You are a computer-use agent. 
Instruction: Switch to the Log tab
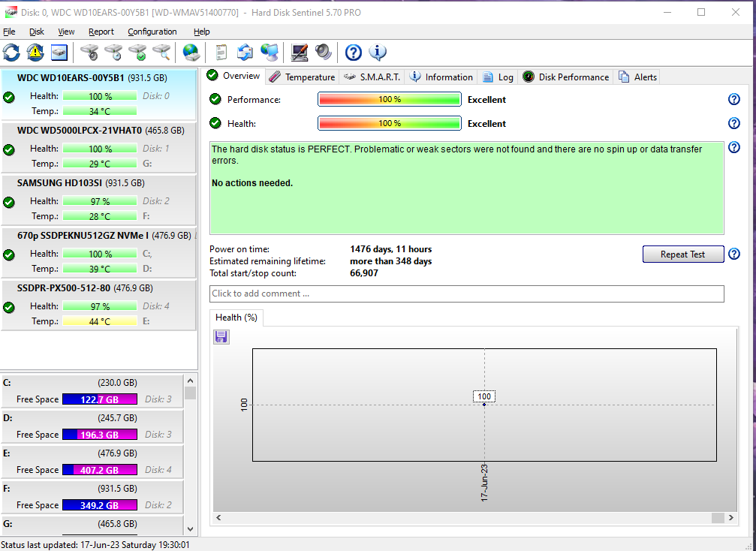coord(498,77)
